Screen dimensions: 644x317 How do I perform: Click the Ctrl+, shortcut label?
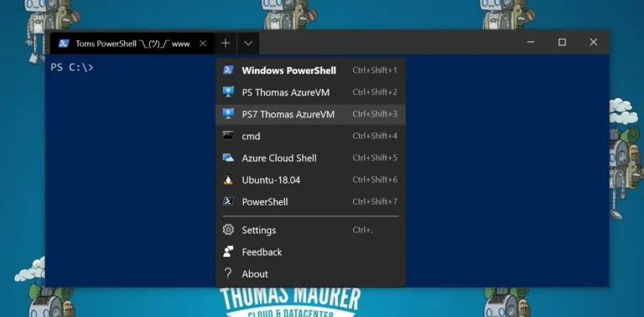(x=362, y=230)
